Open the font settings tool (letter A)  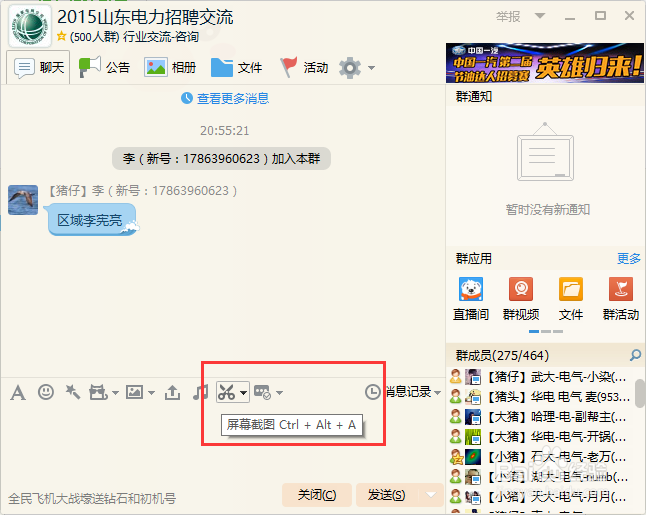[18, 392]
